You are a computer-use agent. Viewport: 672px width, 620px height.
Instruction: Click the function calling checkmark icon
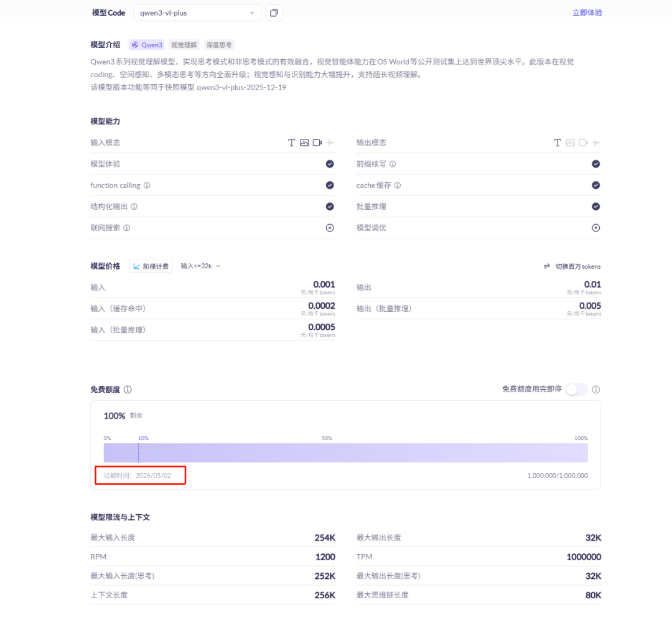pos(330,186)
